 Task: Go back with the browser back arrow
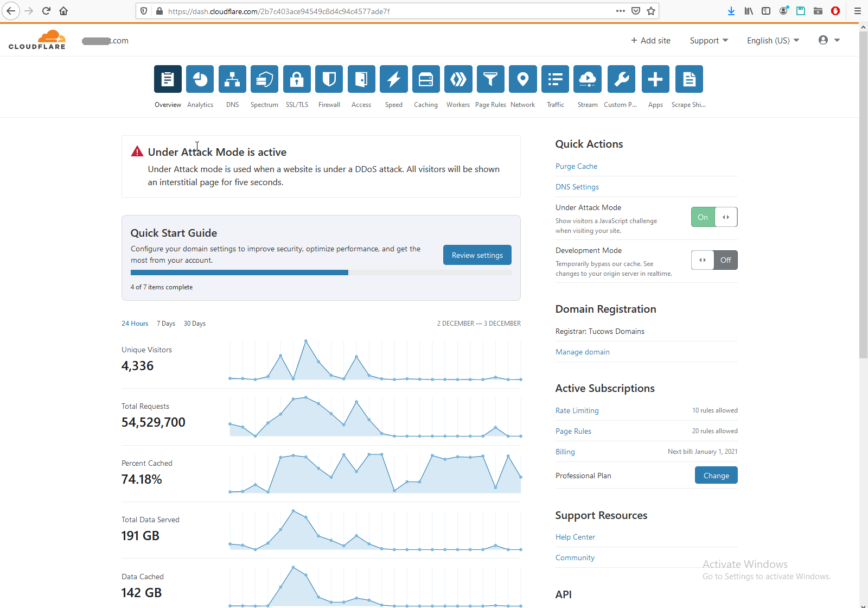[x=11, y=11]
